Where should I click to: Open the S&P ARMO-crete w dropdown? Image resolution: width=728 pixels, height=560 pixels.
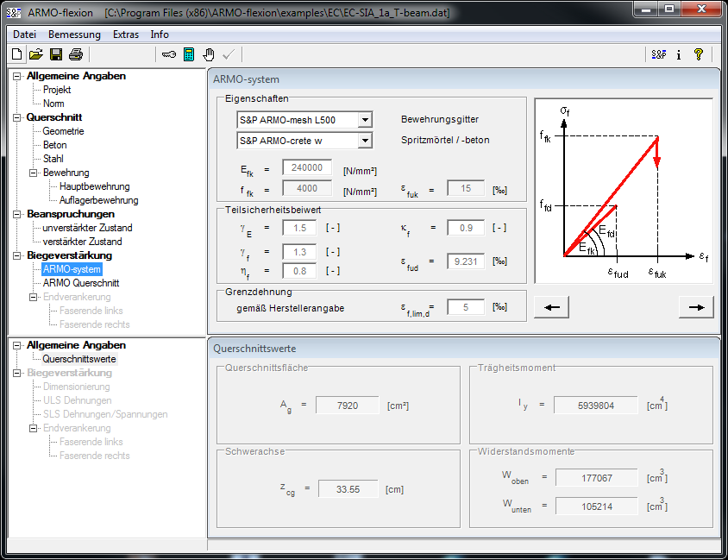365,140
